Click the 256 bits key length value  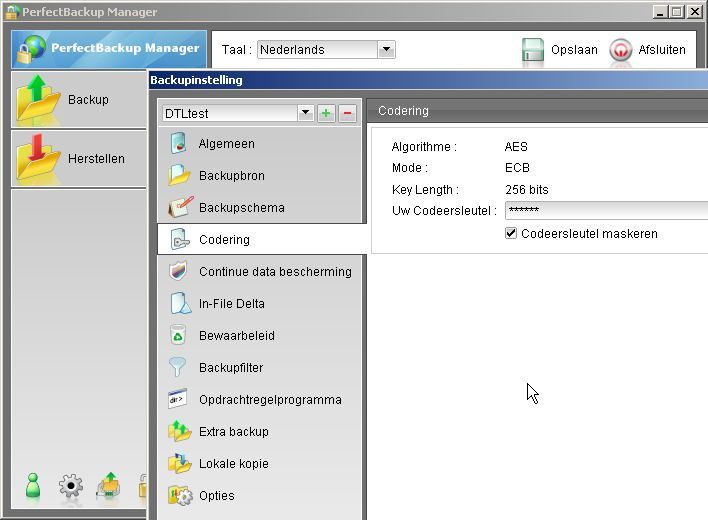pyautogui.click(x=526, y=190)
